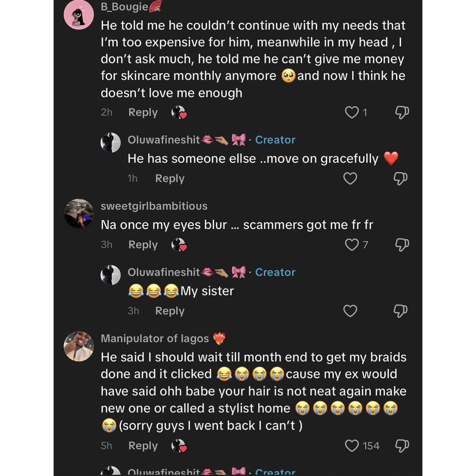Like B_Bougie's comment with the heart
The width and height of the screenshot is (476, 476).
click(352, 113)
